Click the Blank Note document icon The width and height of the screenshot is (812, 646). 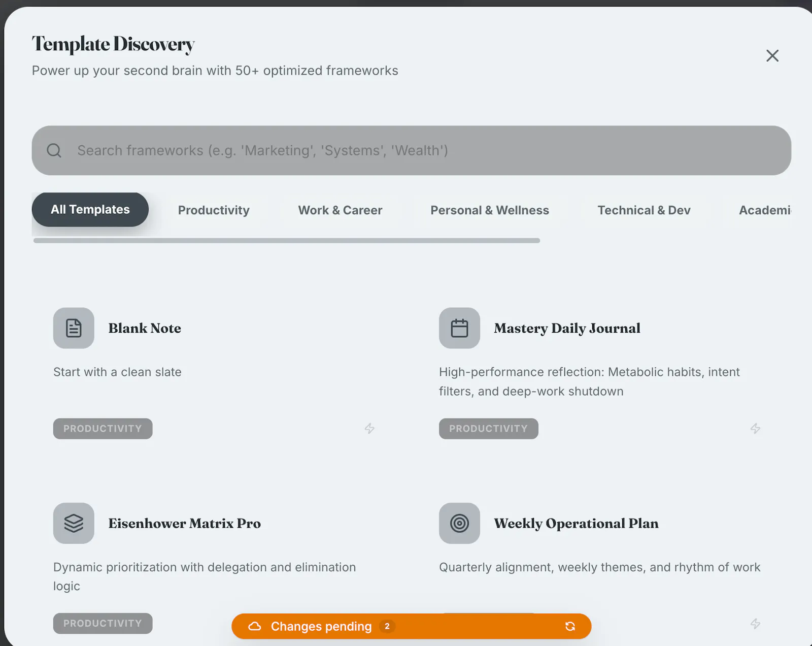(74, 328)
